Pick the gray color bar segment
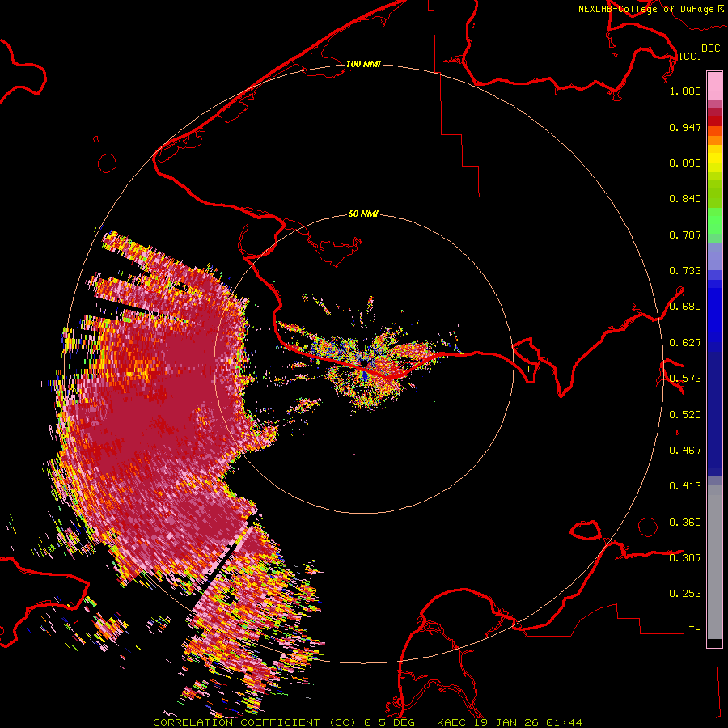 (x=714, y=562)
